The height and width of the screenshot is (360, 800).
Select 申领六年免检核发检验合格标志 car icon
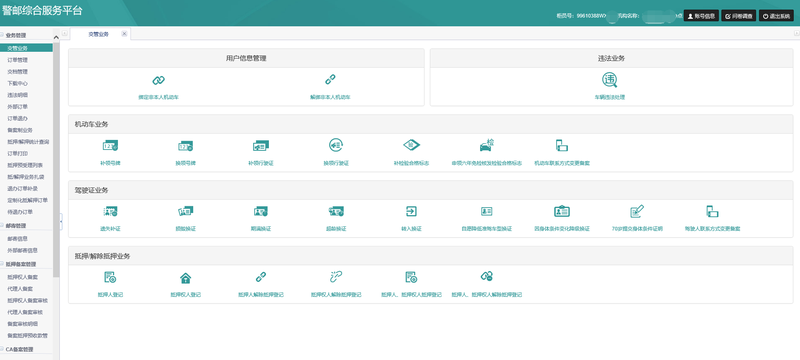pyautogui.click(x=486, y=145)
